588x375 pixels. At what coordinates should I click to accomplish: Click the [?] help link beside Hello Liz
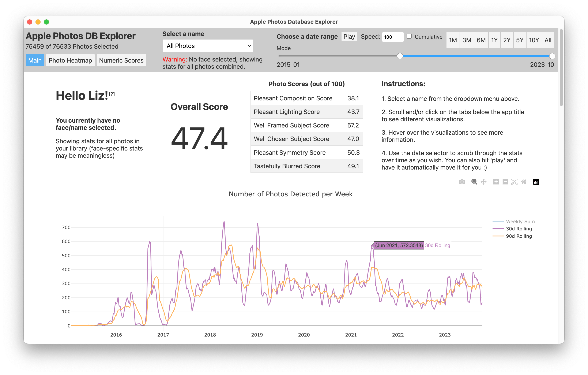point(112,94)
